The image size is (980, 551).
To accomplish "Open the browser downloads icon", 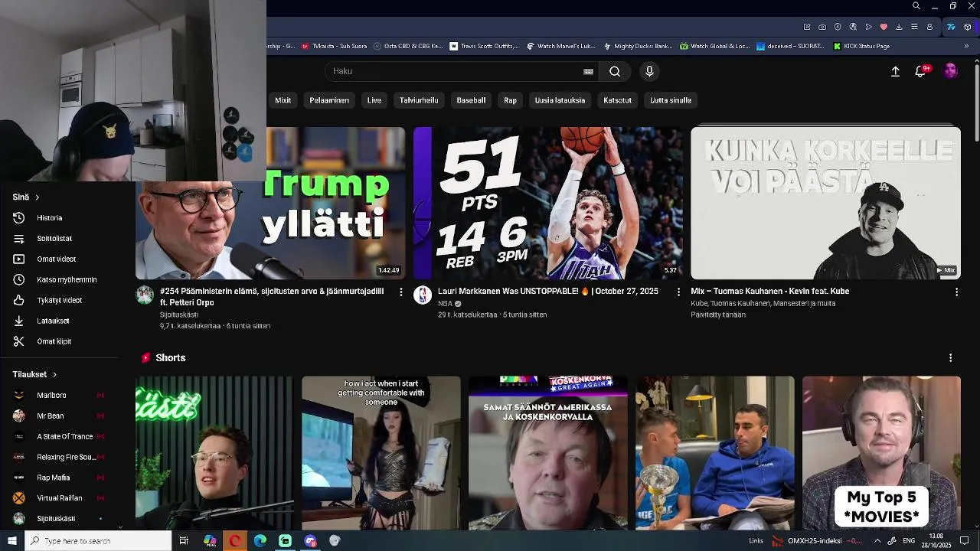I will [x=899, y=27].
